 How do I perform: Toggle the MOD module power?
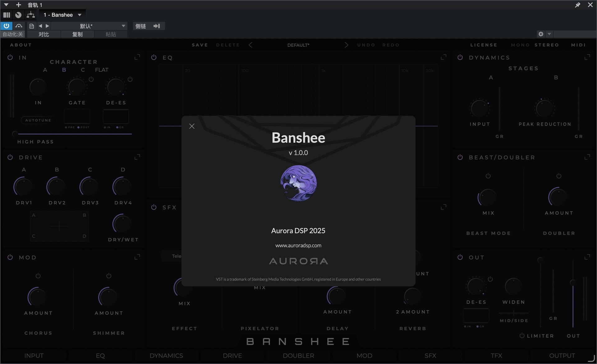10,257
